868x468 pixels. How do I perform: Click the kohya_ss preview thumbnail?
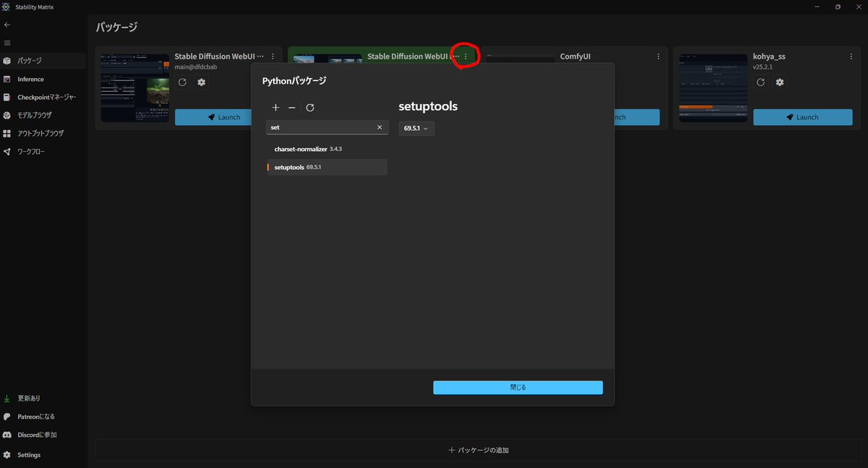[713, 88]
